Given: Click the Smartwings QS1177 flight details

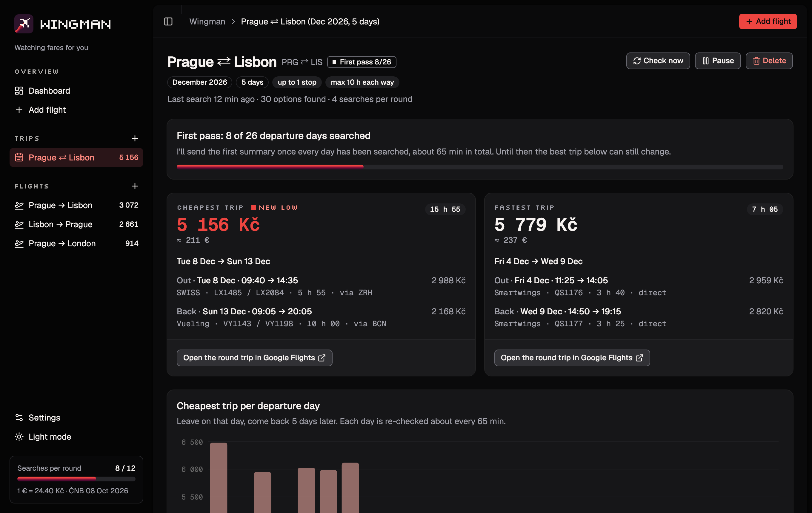Looking at the screenshot, I should pyautogui.click(x=580, y=324).
